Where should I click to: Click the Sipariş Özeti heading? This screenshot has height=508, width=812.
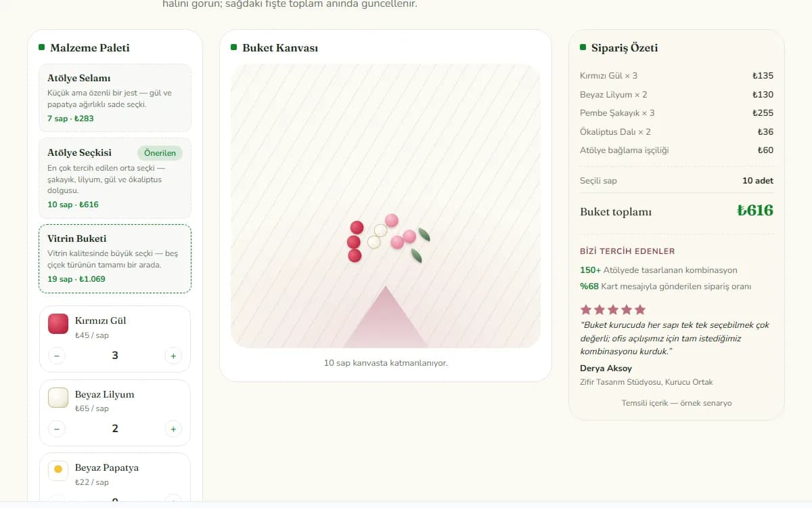point(625,48)
